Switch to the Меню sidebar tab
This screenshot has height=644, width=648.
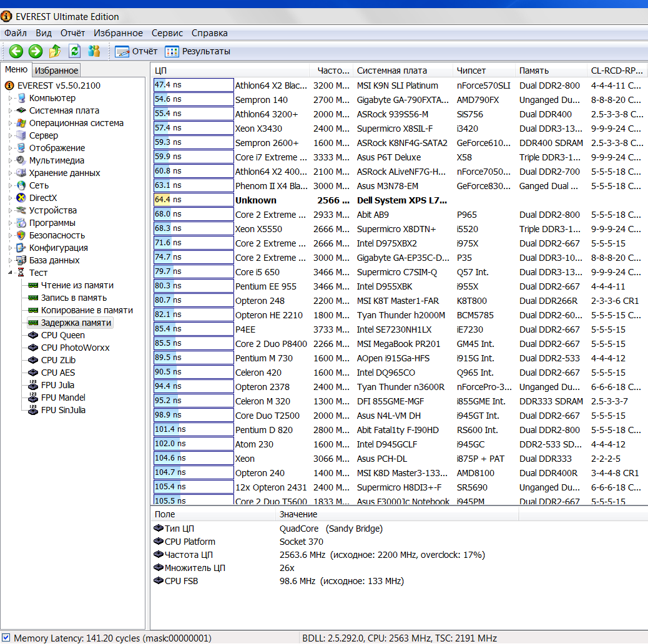click(16, 69)
